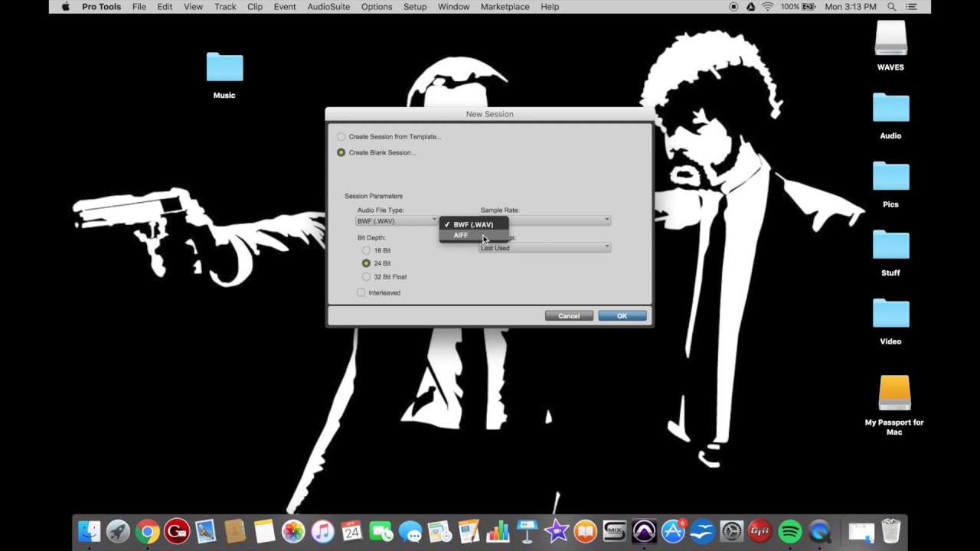
Task: Open the Audio File Type dropdown
Action: click(x=397, y=220)
